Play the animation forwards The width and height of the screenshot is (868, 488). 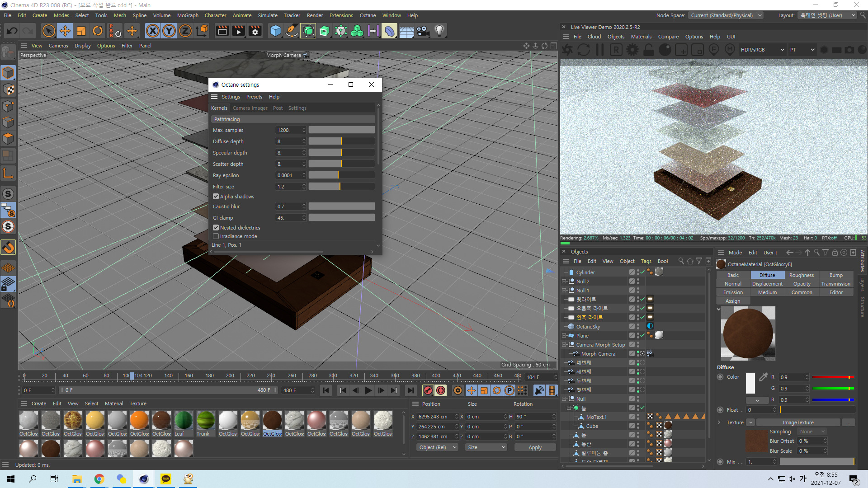(x=368, y=390)
